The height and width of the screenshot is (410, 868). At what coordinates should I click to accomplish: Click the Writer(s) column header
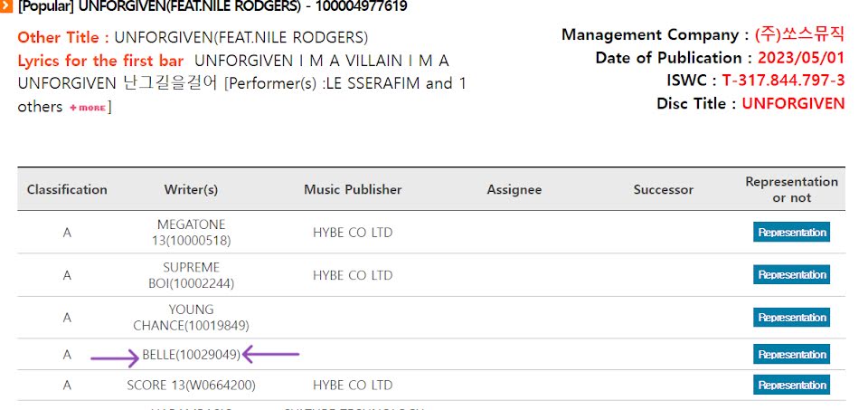(191, 189)
